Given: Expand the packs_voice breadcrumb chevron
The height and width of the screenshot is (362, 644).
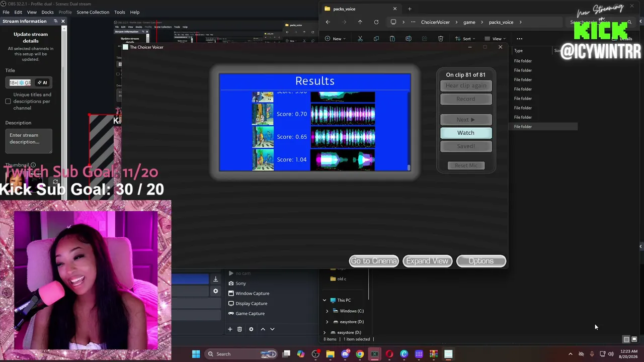Looking at the screenshot, I should [521, 22].
